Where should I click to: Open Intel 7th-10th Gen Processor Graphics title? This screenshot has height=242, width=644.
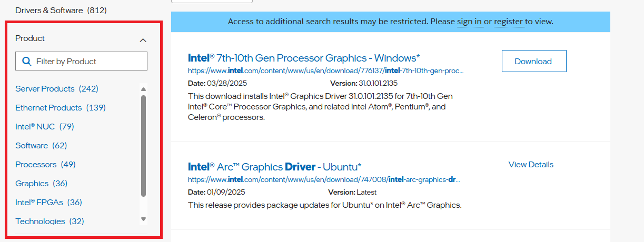(304, 58)
